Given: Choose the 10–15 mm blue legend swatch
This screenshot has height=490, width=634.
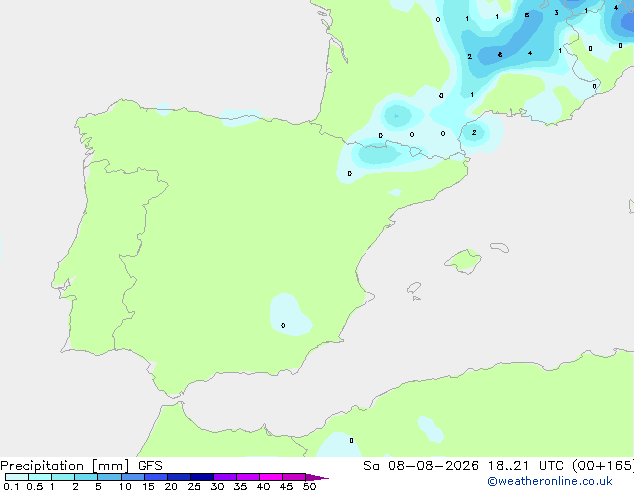Looking at the screenshot, I should coord(132,477).
